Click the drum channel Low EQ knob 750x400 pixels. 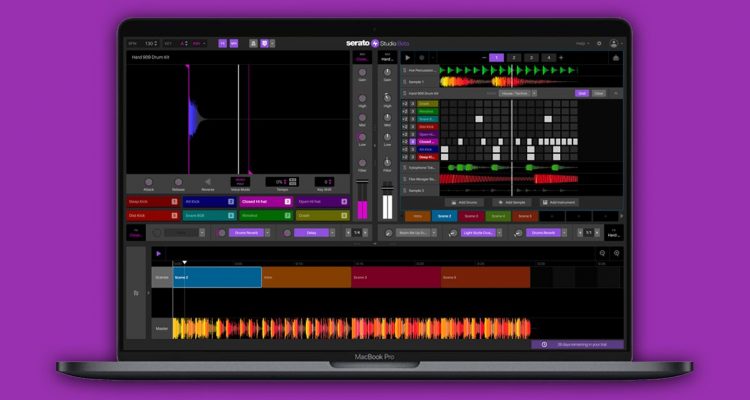pos(362,137)
